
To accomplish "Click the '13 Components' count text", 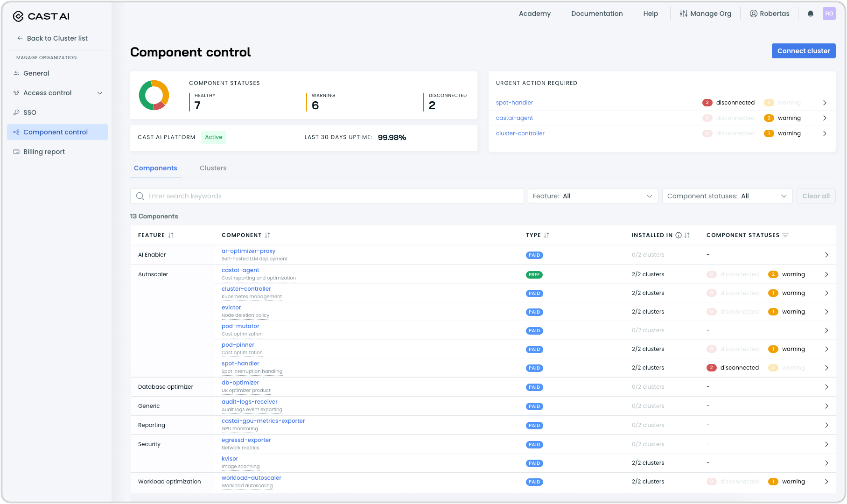I will click(154, 216).
